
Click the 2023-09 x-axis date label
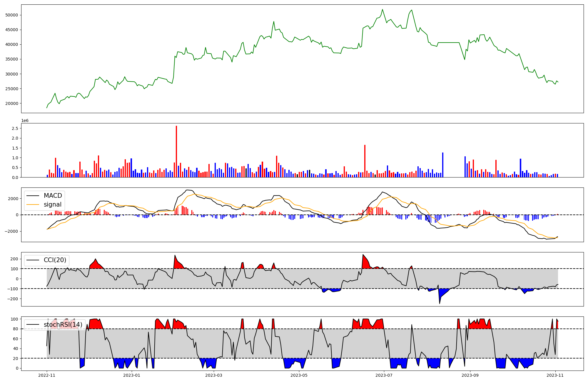(x=470, y=375)
